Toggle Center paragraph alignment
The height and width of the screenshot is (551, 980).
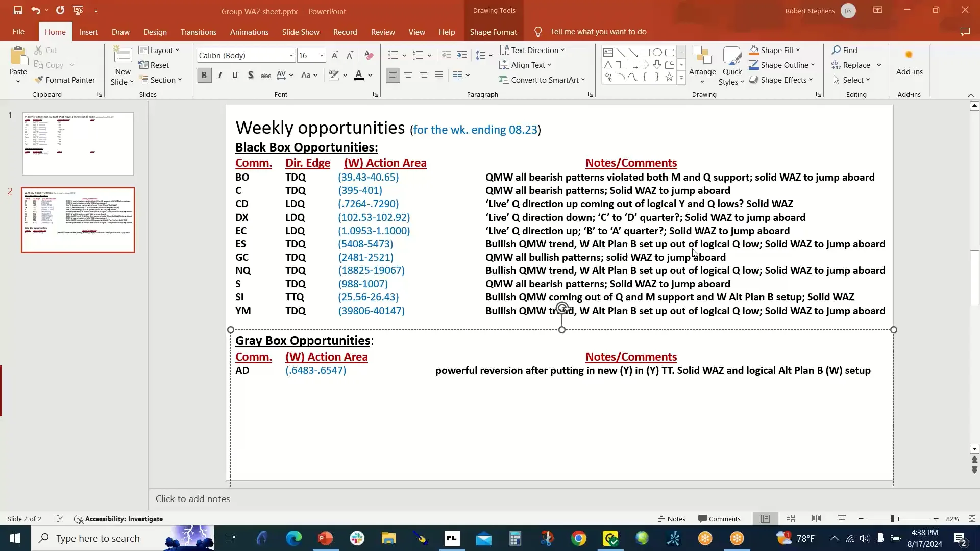coord(408,75)
